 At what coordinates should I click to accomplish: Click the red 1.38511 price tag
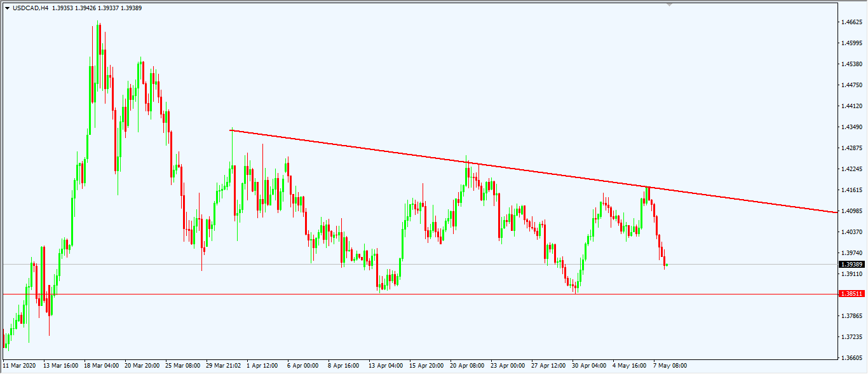point(851,294)
